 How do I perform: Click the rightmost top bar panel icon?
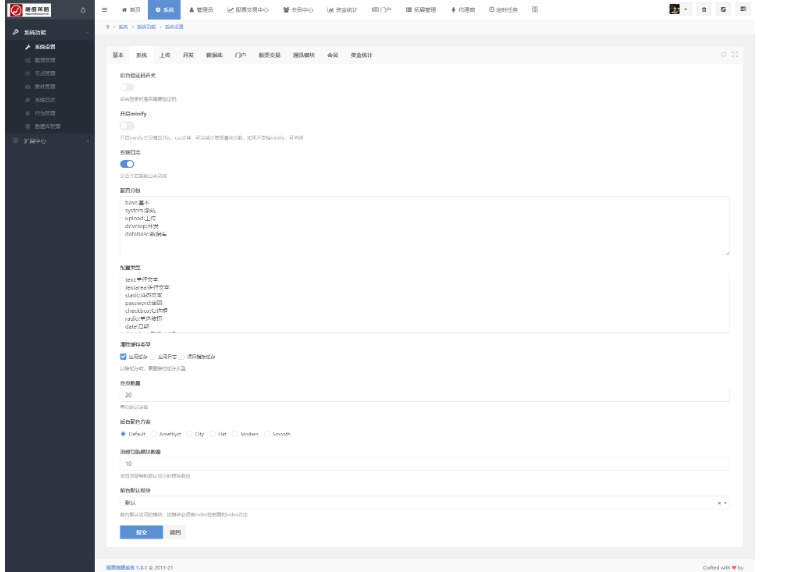743,9
